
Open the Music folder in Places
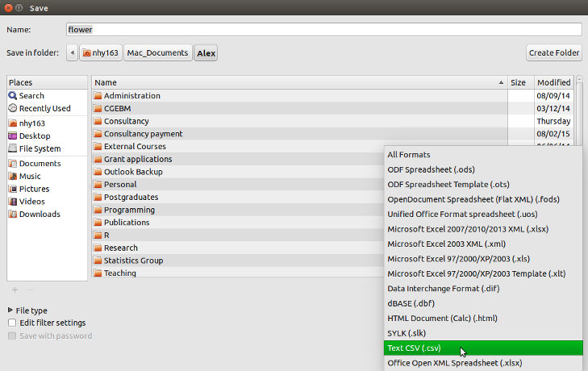[x=30, y=177]
